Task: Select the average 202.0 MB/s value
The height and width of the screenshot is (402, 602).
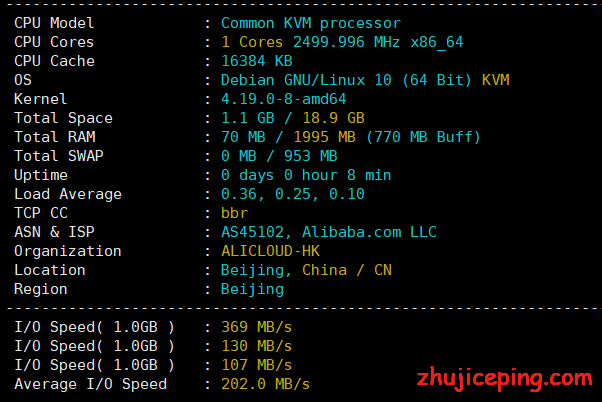Action: click(x=265, y=384)
